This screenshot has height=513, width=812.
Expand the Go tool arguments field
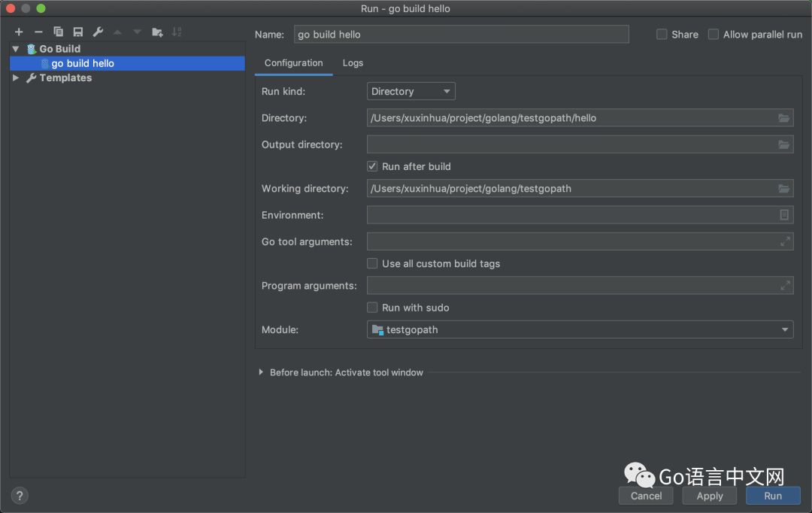(785, 241)
